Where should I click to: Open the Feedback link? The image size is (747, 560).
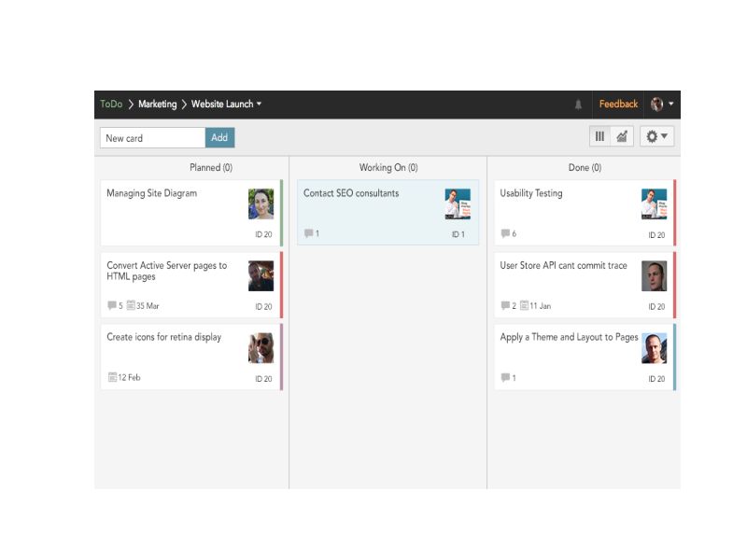pos(618,104)
